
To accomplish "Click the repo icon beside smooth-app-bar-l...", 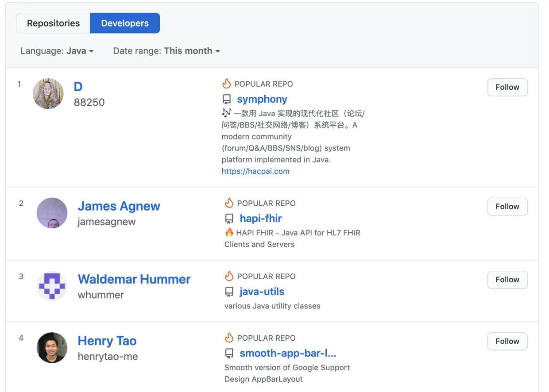I will pyautogui.click(x=229, y=354).
